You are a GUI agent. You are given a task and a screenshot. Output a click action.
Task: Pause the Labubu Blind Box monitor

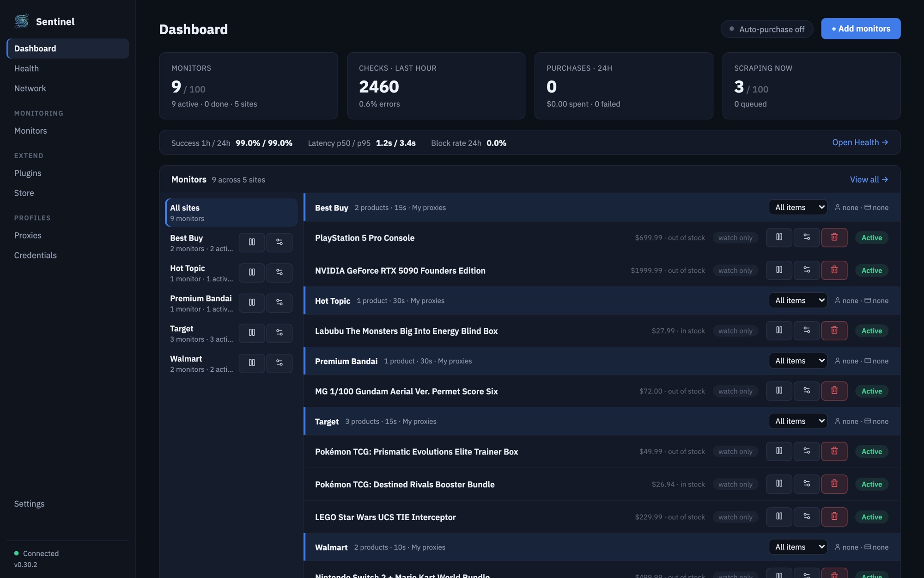[x=779, y=330]
